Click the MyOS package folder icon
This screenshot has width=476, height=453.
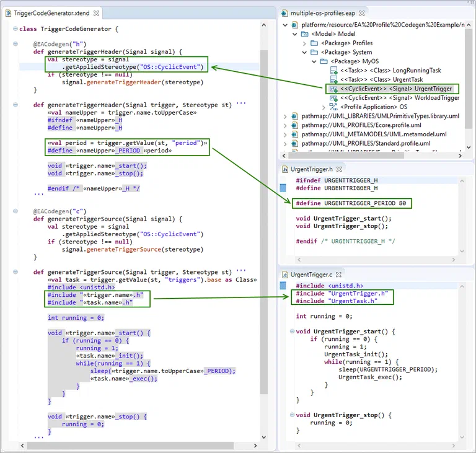coord(324,61)
